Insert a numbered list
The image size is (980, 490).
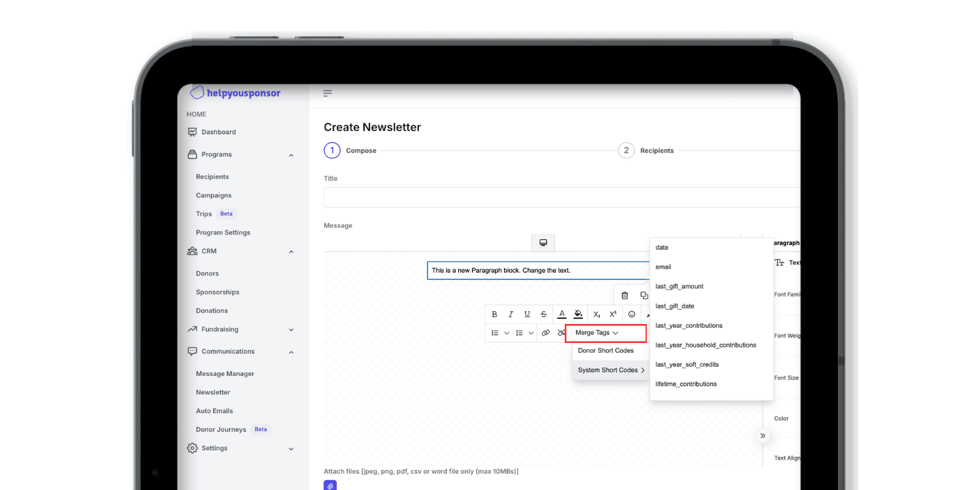coord(519,333)
